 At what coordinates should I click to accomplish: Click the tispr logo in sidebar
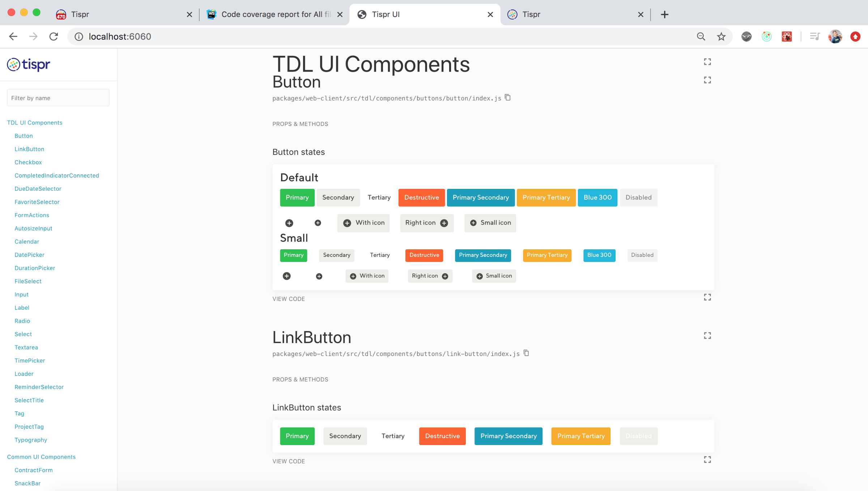29,64
